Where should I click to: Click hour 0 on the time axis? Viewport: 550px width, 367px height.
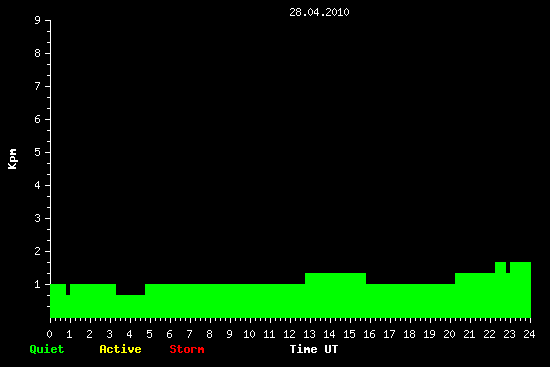pyautogui.click(x=49, y=334)
